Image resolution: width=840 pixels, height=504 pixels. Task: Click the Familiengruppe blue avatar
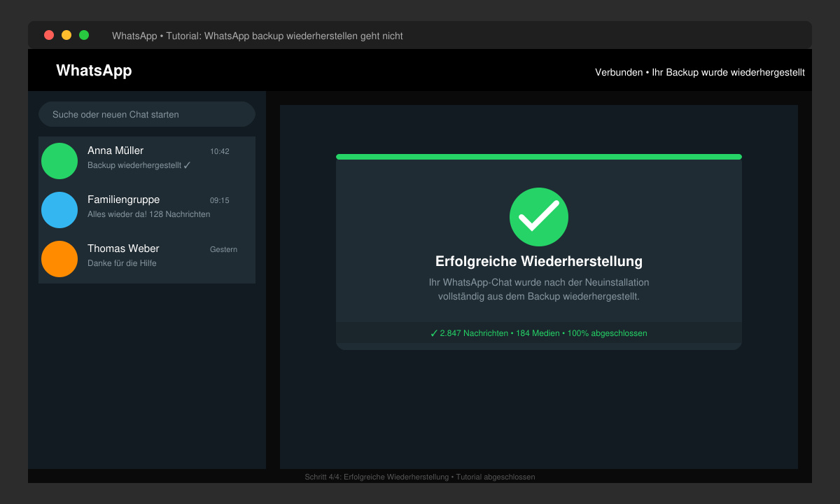tap(59, 210)
